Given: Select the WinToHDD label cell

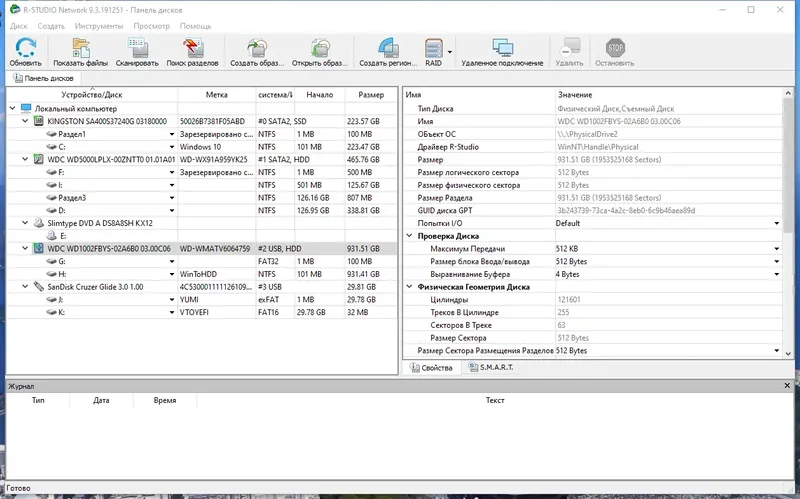Looking at the screenshot, I should click(x=217, y=274).
